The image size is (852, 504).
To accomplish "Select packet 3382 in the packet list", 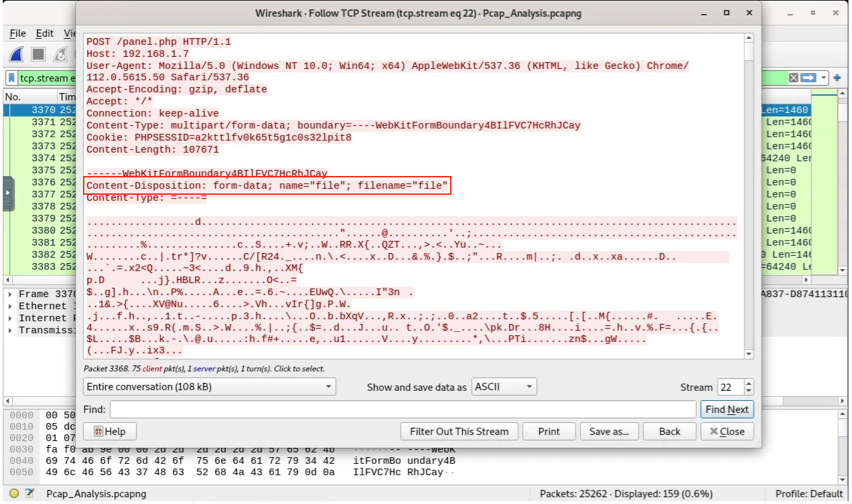I will point(40,254).
